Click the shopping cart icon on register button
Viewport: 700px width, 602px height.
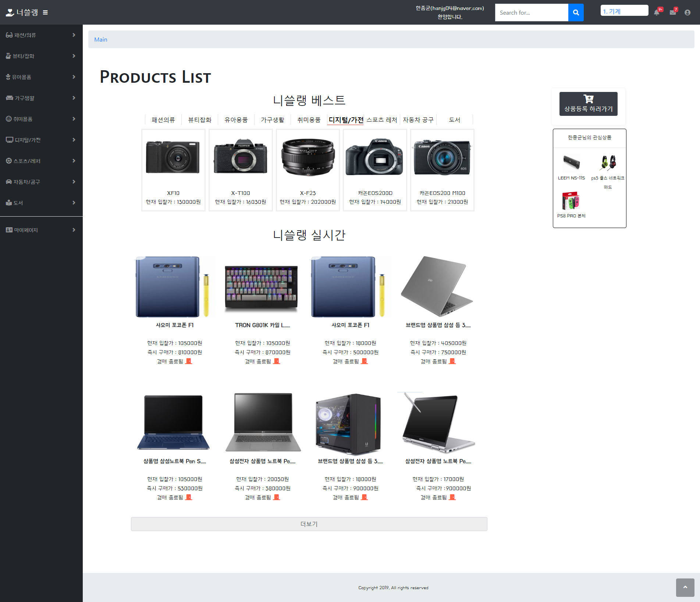(589, 99)
